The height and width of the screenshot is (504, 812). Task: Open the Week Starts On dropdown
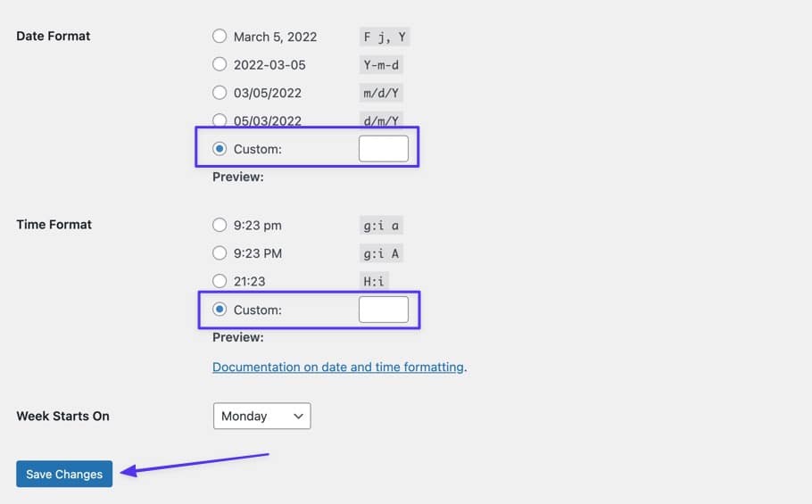point(261,416)
